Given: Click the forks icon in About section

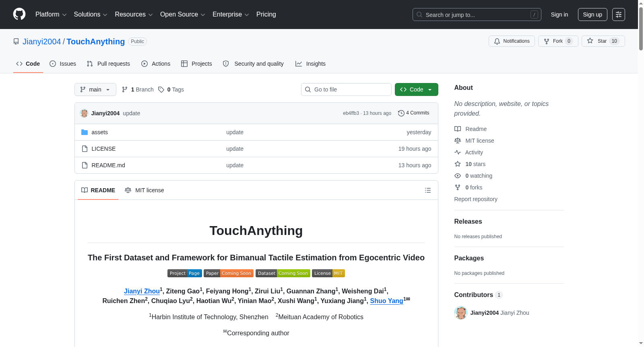Looking at the screenshot, I should [458, 187].
